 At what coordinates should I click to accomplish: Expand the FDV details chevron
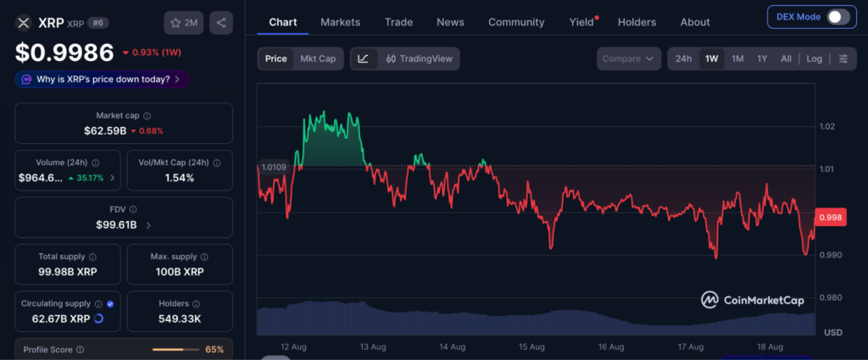(148, 225)
